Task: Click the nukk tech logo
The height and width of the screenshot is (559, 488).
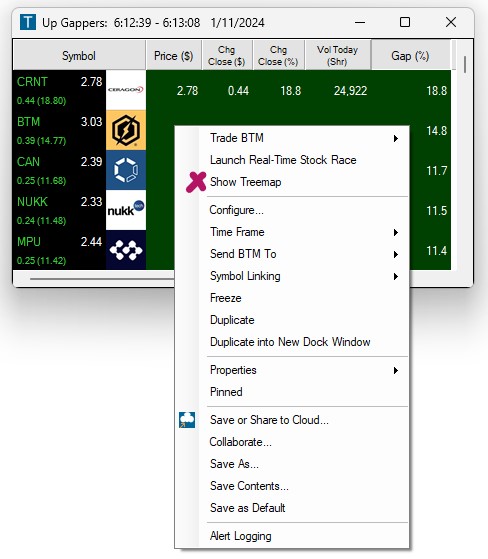Action: pyautogui.click(x=126, y=210)
